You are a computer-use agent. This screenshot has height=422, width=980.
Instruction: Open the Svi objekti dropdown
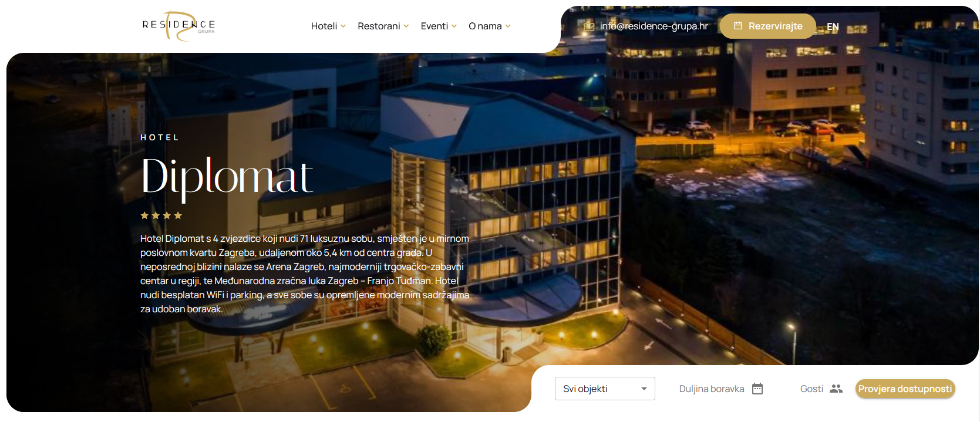(605, 389)
